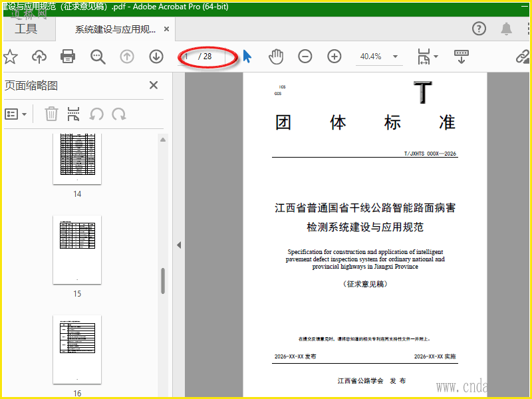532x399 pixels.
Task: Zoom in with the plus circle button
Action: (334, 57)
